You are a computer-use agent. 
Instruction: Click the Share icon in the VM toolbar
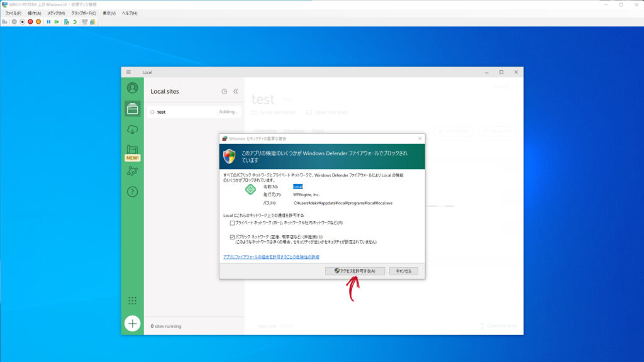click(x=93, y=22)
